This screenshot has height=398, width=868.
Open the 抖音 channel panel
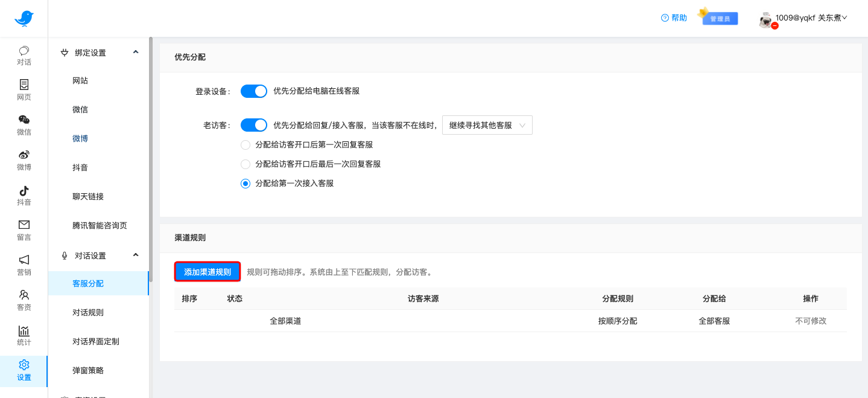point(24,195)
